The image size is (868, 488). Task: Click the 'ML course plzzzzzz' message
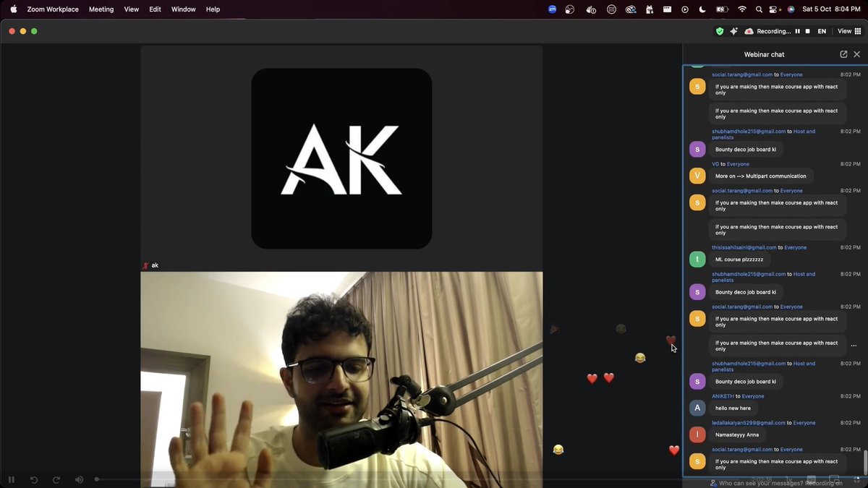[x=739, y=260]
